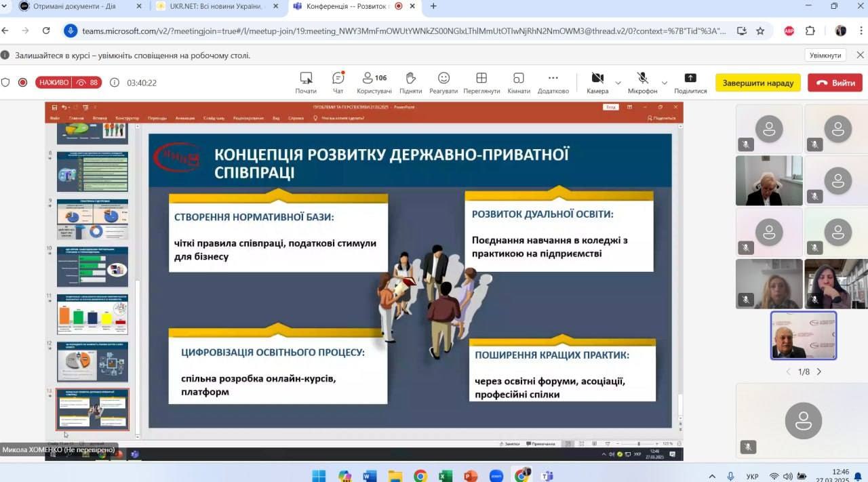Screen dimensions: 868x482
Task: Open the Chrome three-dot menu
Action: pos(861,31)
